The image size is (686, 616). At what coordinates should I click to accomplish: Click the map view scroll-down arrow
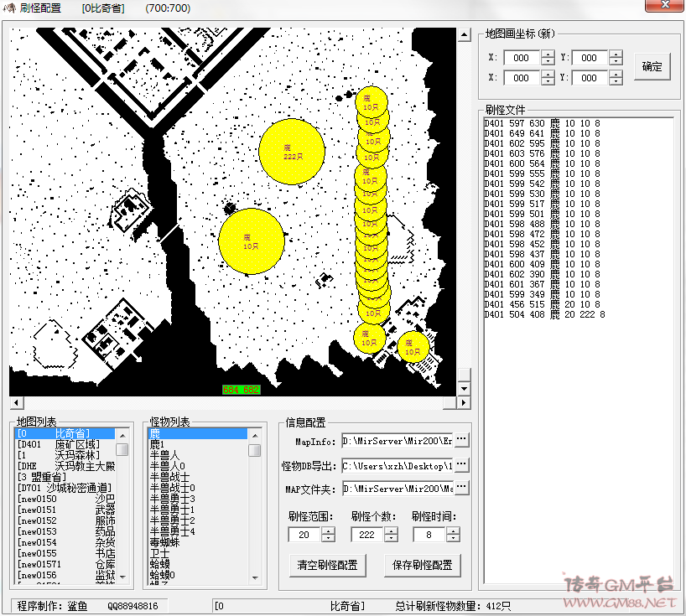point(465,388)
